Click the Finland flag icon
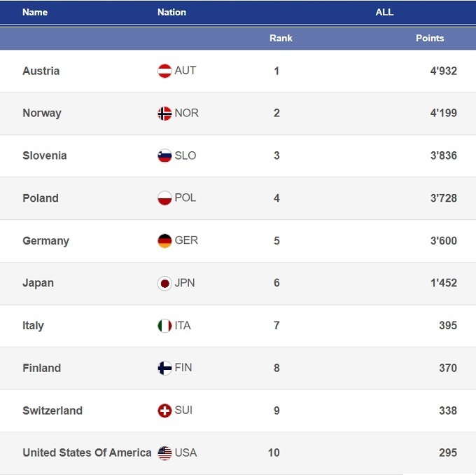Viewport: 476px width, 475px height. click(x=164, y=369)
